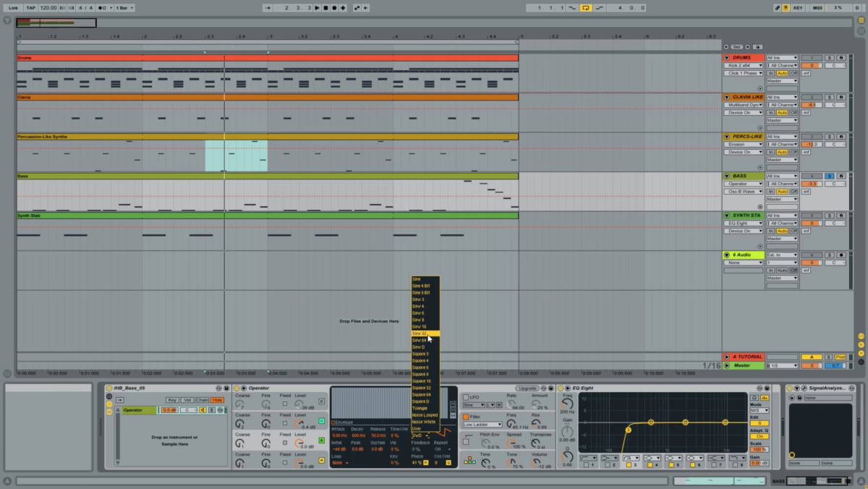
Task: Click the arrangement Record button
Action: tap(333, 8)
